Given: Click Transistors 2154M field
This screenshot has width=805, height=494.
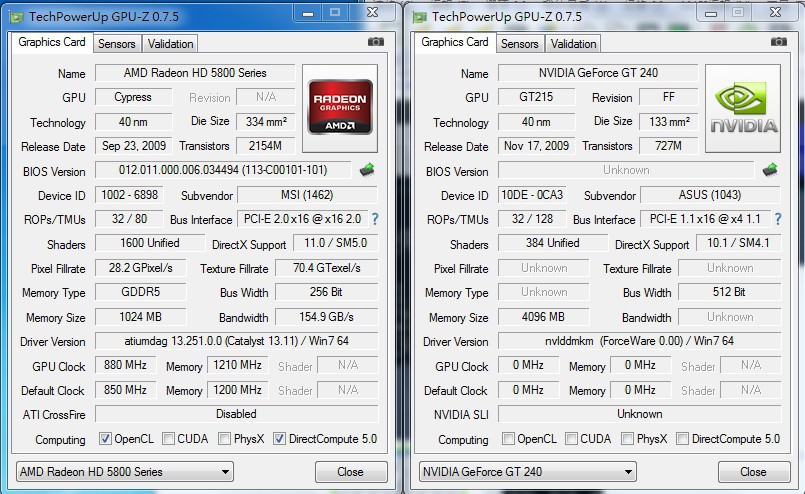Looking at the screenshot, I should pos(265,146).
